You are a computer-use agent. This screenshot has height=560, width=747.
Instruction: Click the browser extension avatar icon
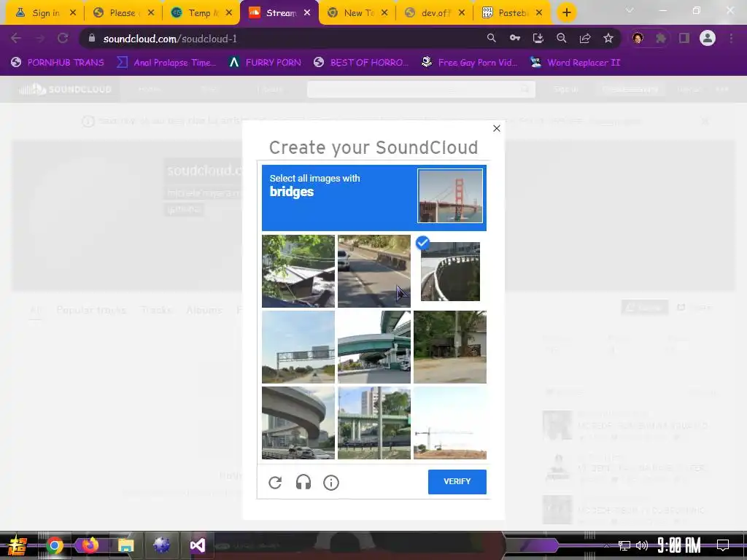coord(638,38)
